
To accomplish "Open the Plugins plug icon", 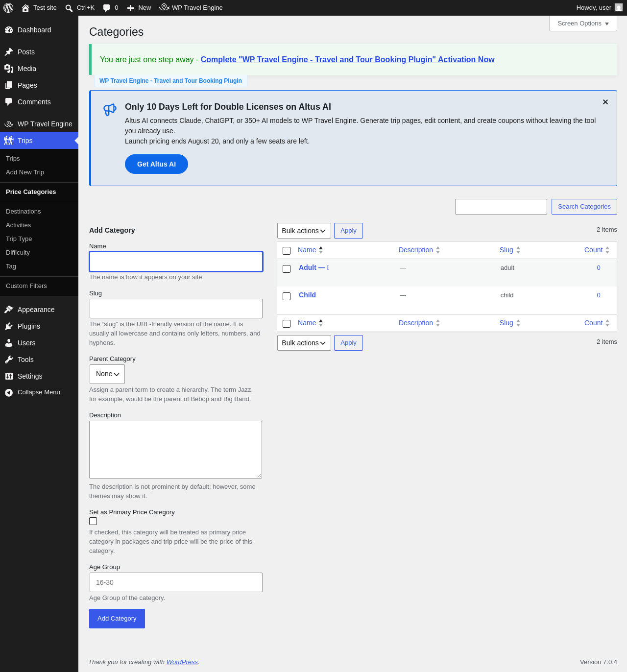I will (x=9, y=326).
